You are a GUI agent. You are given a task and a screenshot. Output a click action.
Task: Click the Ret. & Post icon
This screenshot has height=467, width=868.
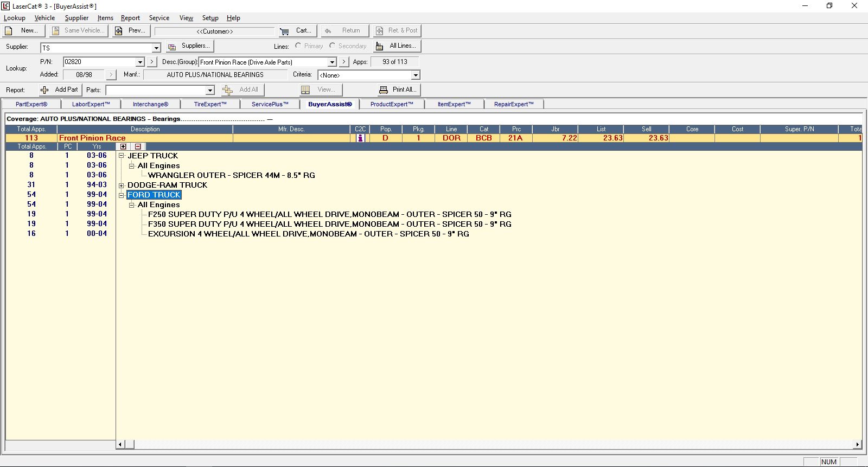[x=379, y=31]
